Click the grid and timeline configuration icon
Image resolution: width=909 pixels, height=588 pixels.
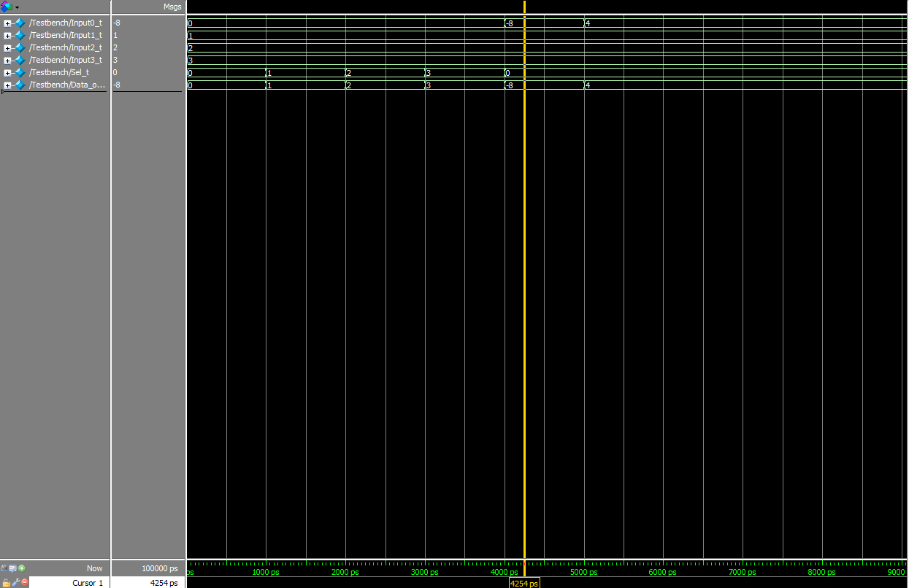pos(12,568)
